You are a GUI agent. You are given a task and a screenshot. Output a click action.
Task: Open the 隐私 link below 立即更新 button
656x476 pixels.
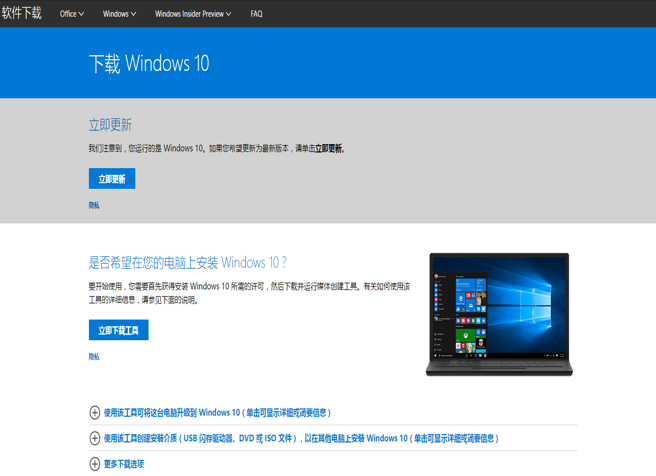94,205
